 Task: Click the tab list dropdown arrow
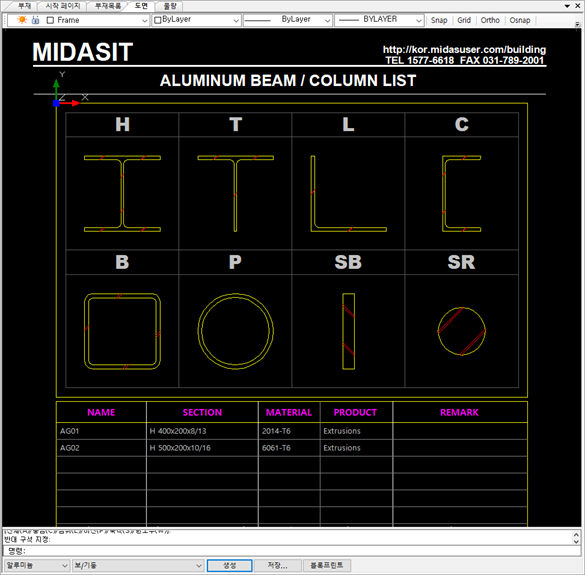point(567,6)
